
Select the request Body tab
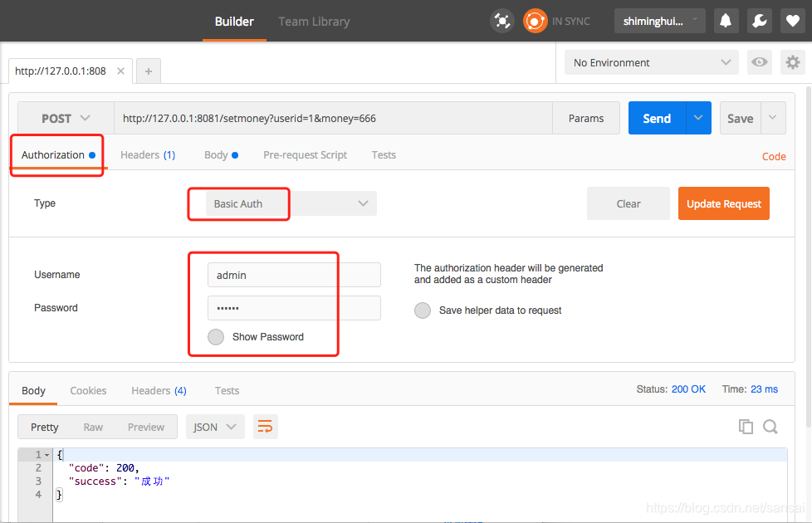(x=221, y=155)
